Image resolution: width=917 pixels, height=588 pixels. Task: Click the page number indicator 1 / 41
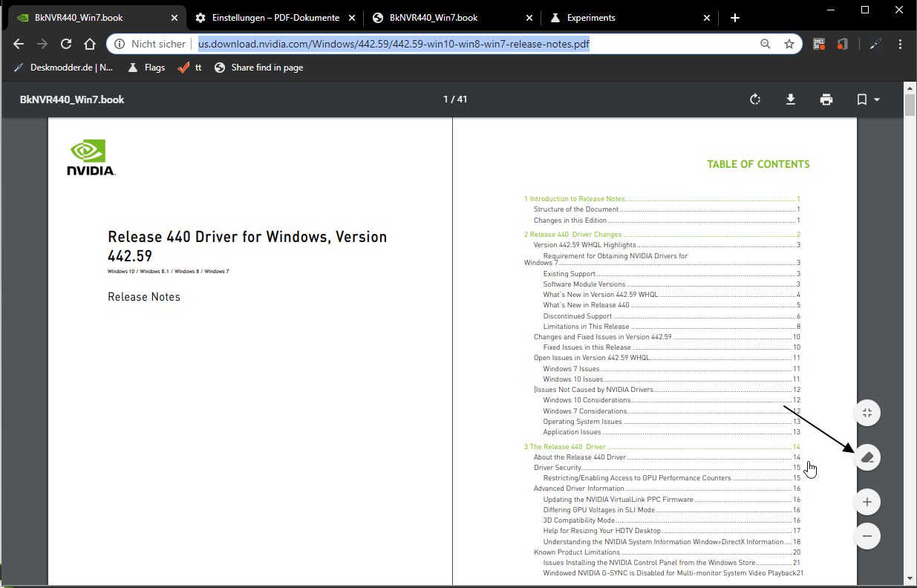(455, 99)
